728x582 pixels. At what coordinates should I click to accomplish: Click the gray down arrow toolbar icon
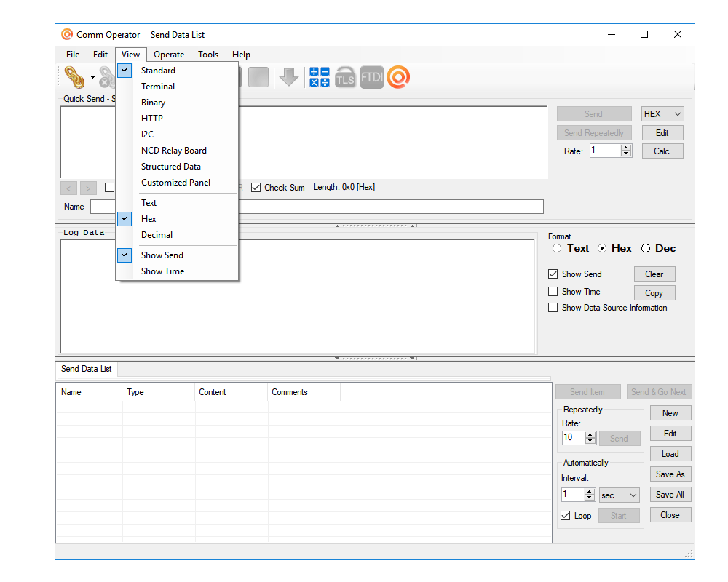289,77
